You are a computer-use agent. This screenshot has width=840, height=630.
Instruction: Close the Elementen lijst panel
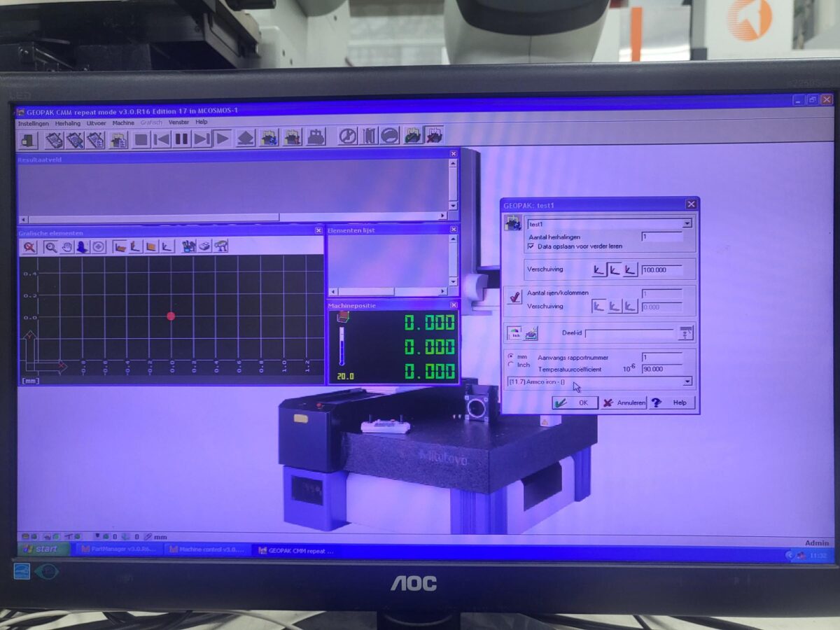coord(454,229)
